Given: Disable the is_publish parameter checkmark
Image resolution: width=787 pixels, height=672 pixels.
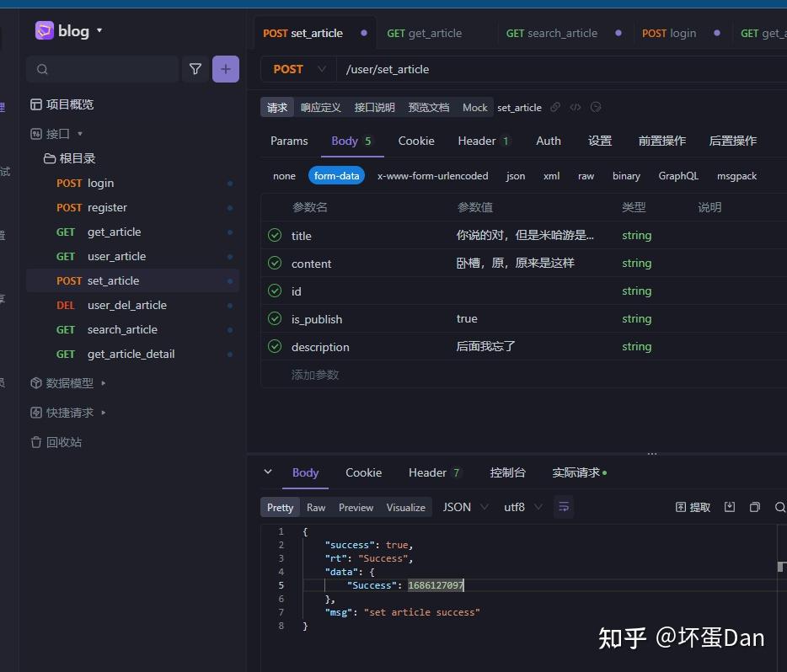Looking at the screenshot, I should click(x=275, y=318).
